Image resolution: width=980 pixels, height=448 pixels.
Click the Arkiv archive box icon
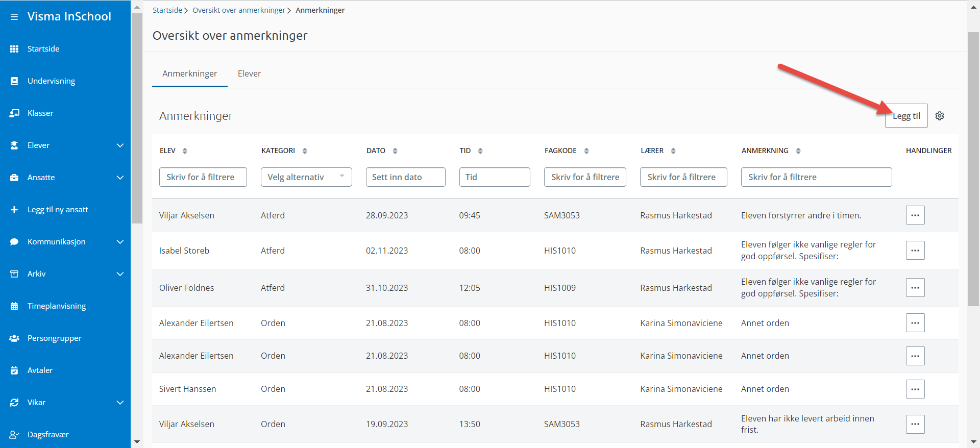[14, 274]
